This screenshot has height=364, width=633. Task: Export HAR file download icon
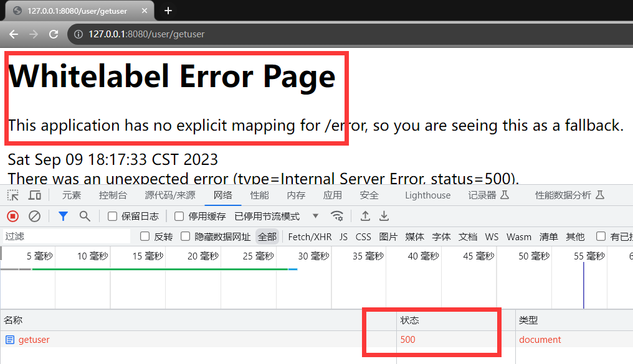coord(384,216)
